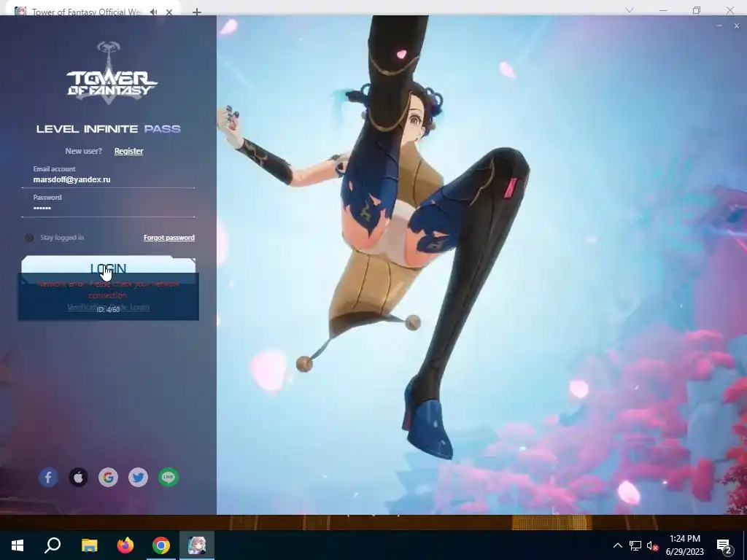Close the Tower of Fantasy browser tab
Image resolution: width=747 pixels, height=560 pixels.
pos(169,12)
